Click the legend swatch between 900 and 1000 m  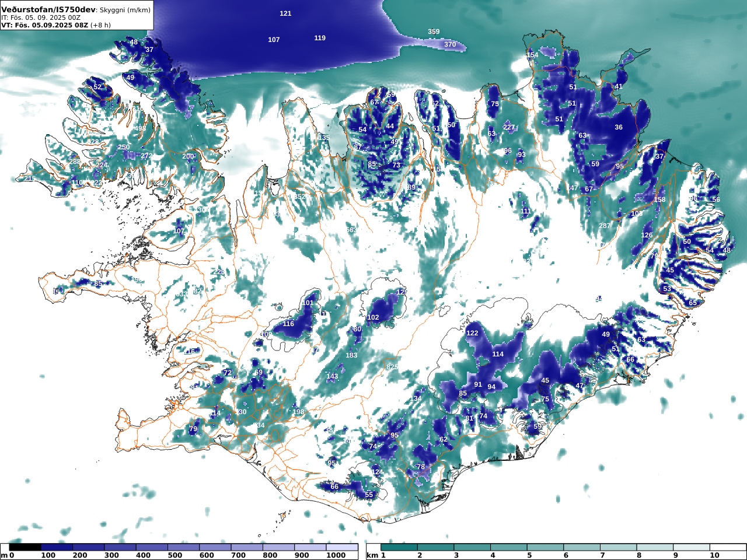[x=309, y=547]
